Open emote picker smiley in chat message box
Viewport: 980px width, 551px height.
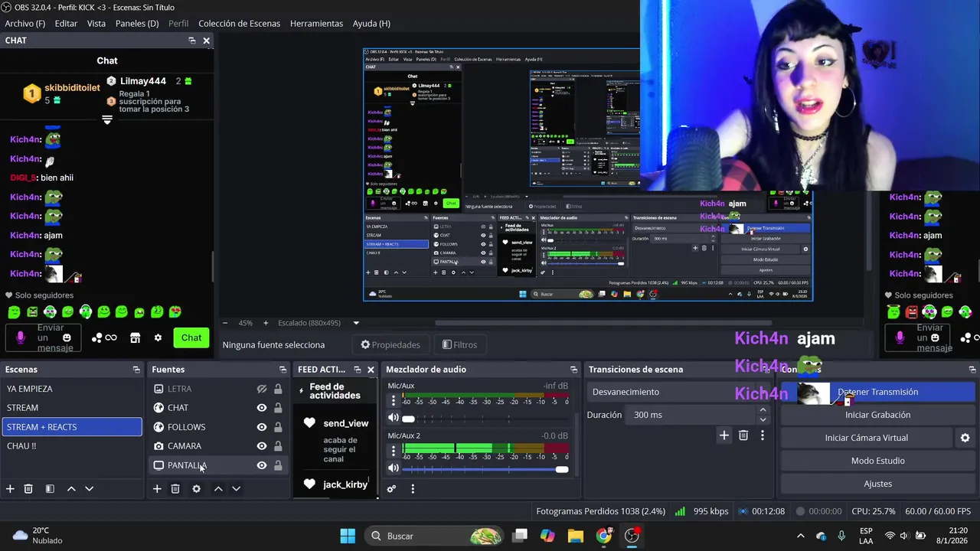point(67,337)
